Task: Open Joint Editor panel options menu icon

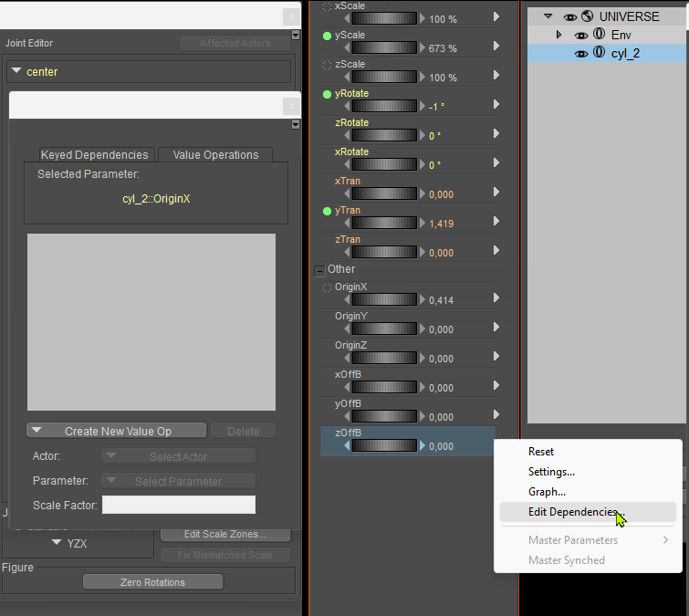Action: (x=296, y=35)
